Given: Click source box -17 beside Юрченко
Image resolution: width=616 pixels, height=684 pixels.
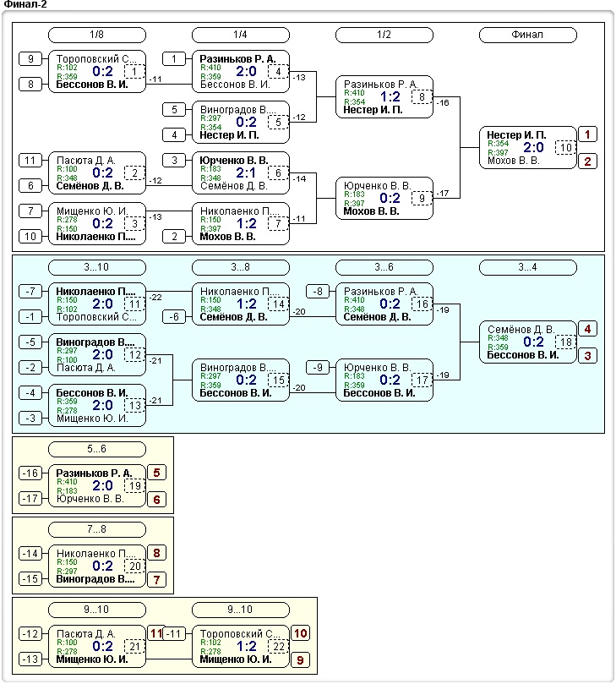Looking at the screenshot, I should pyautogui.click(x=30, y=499).
